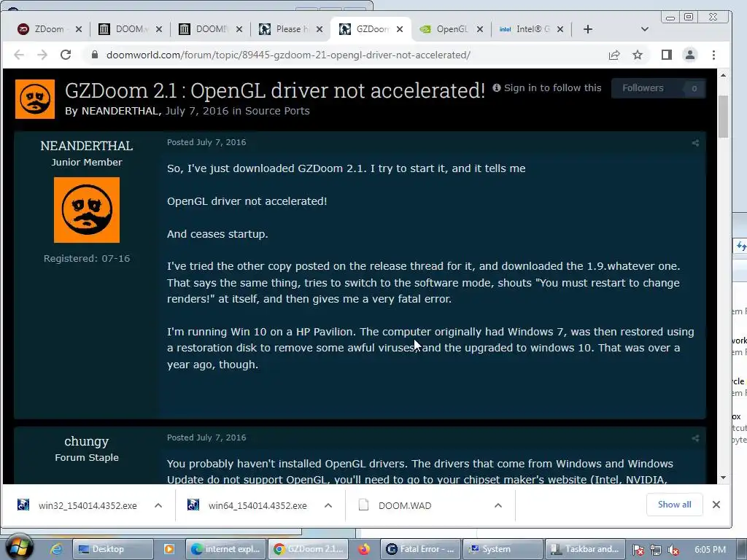
Task: Click the browser forward arrow
Action: pyautogui.click(x=42, y=55)
